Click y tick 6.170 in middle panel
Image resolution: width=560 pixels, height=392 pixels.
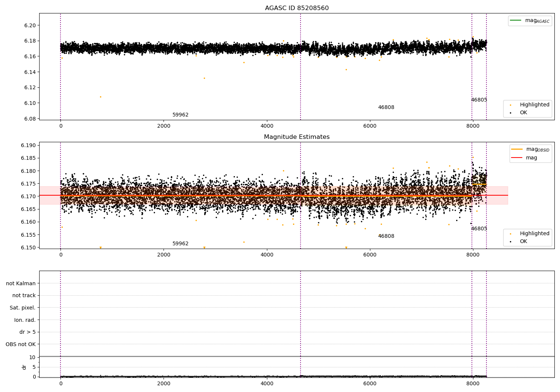(x=28, y=197)
